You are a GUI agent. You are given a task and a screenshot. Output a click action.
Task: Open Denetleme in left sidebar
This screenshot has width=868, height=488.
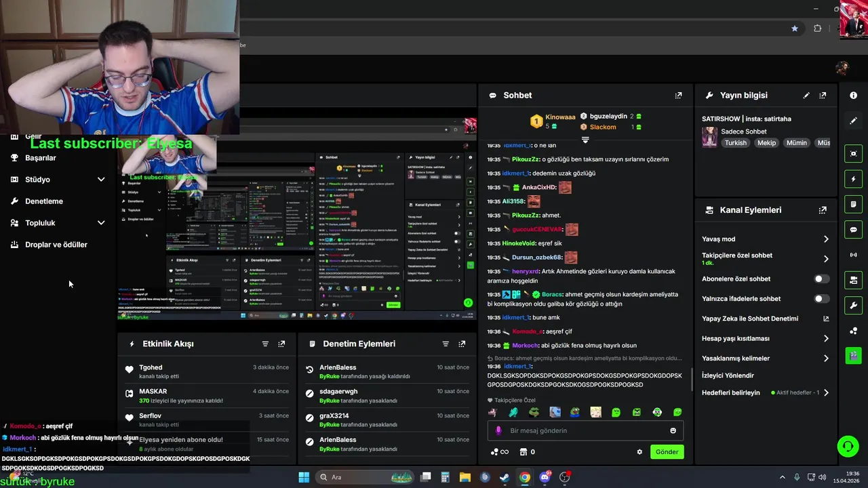(44, 201)
